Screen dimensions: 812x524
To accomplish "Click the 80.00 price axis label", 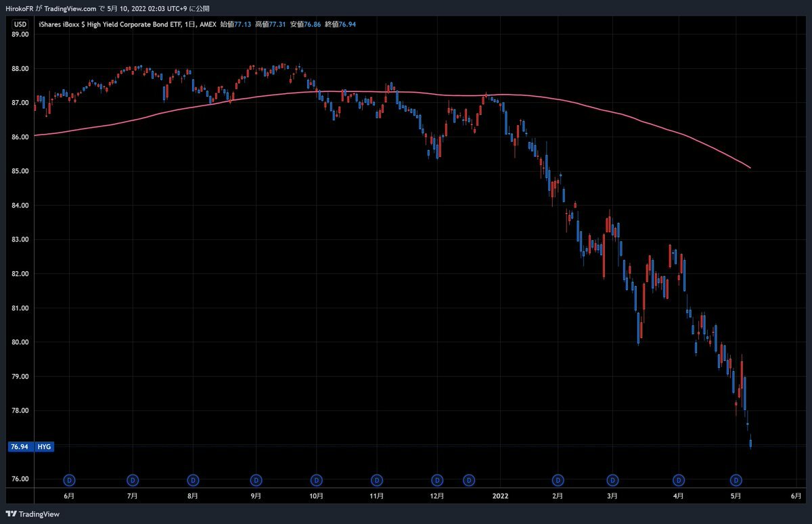I will point(20,342).
